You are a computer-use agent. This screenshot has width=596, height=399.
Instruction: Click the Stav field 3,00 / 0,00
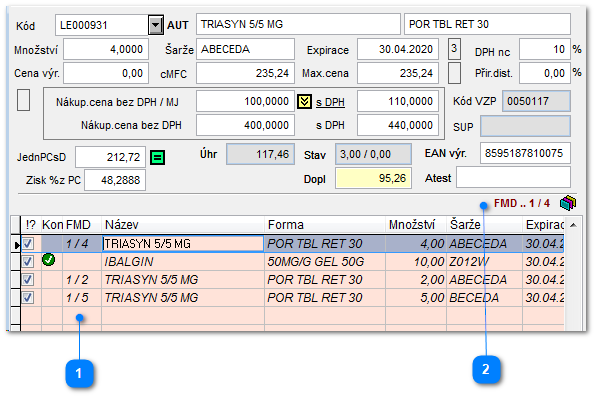point(373,154)
